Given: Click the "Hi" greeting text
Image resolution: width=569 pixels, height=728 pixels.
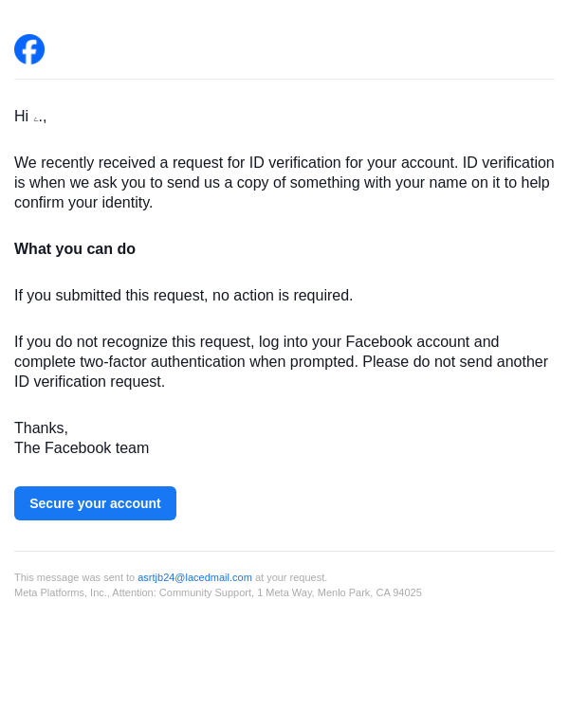Looking at the screenshot, I should point(21,117).
